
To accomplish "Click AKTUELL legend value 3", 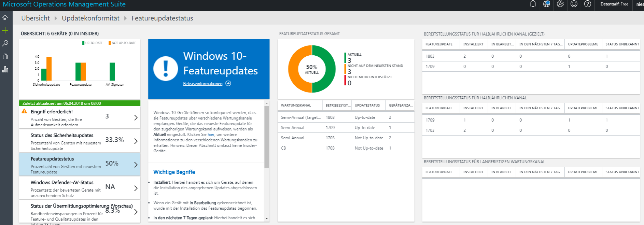I will 349,60.
